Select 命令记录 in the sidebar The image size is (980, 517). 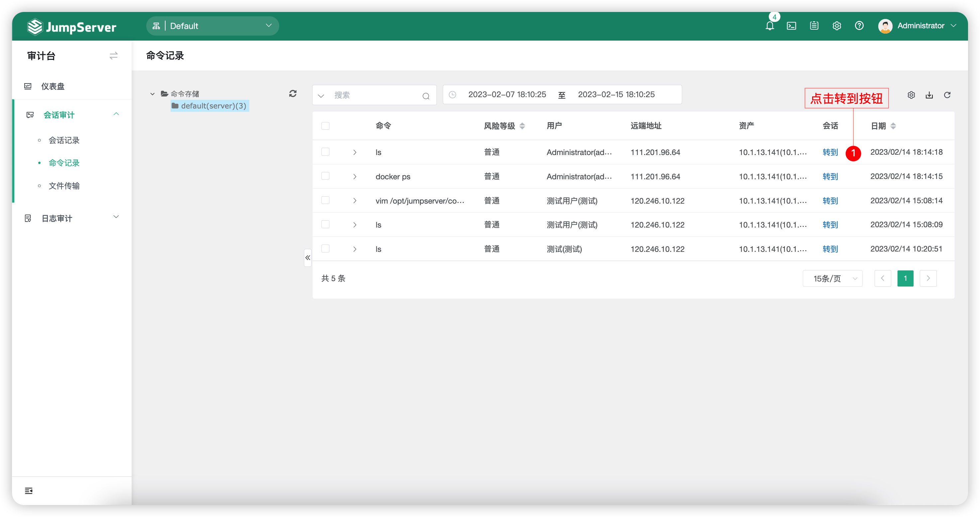click(x=64, y=163)
